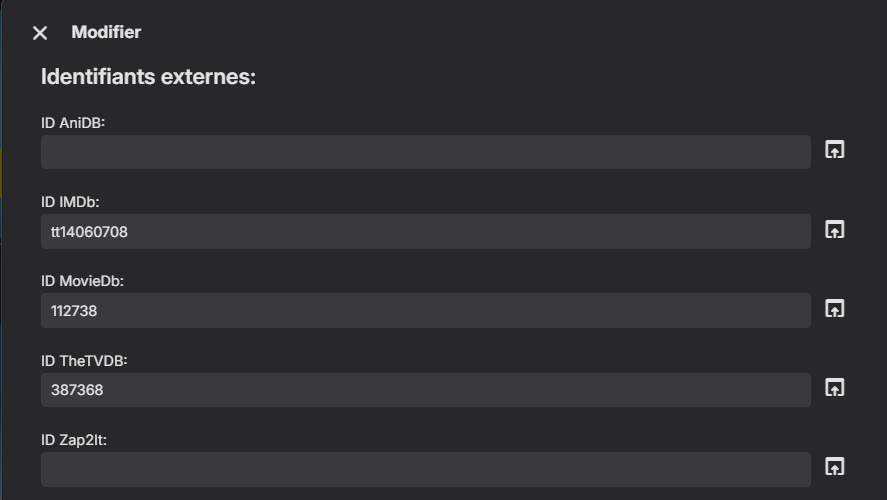The image size is (887, 500).
Task: Place cursor on the tt14060708 value
Action: (89, 232)
